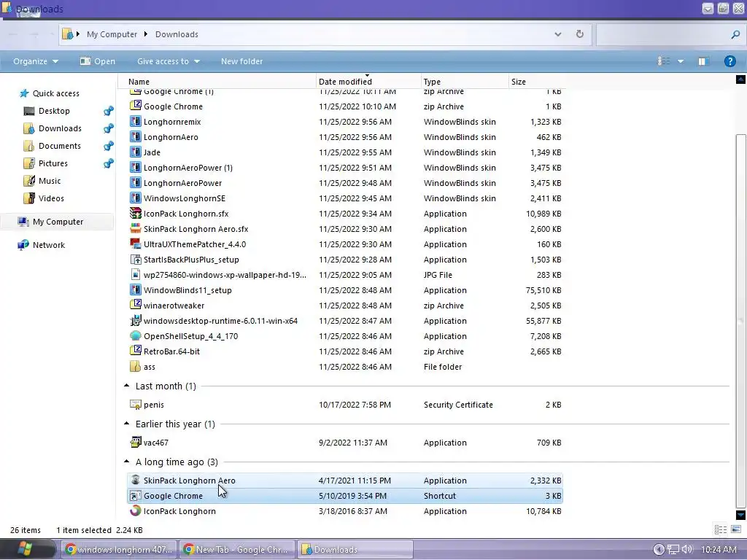This screenshot has width=747, height=560.
Task: Open Desktop in Quick access sidebar
Action: click(54, 111)
